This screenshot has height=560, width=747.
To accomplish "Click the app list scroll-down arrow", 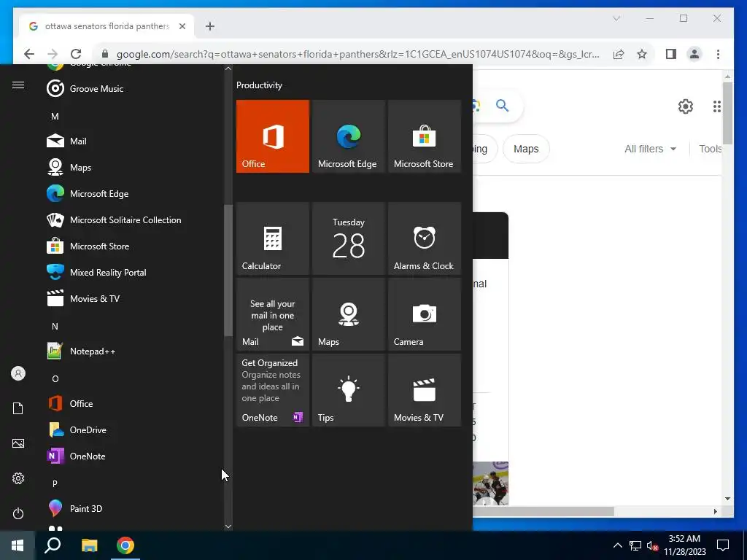I will 228,526.
